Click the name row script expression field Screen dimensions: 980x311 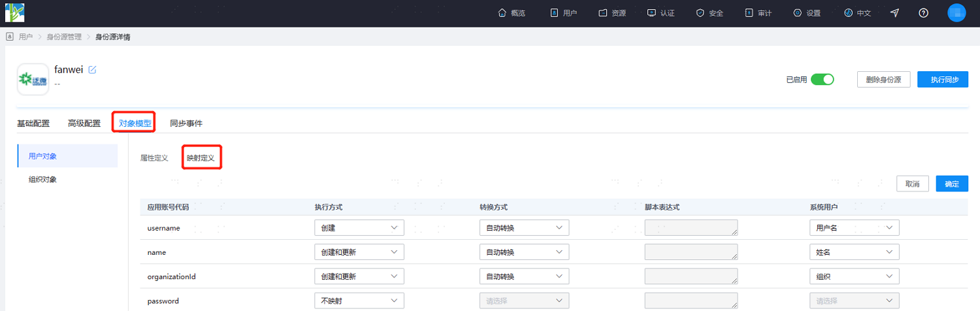click(691, 252)
